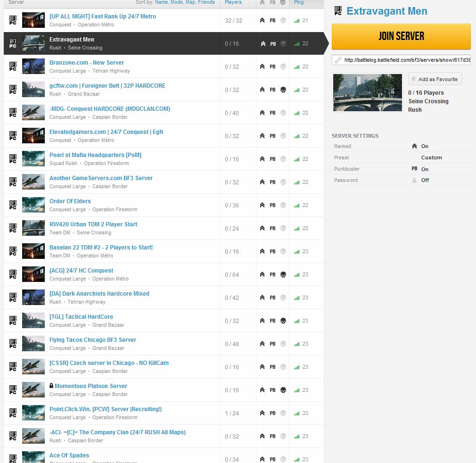Click PB icon on Baselan 22 TDM row

click(x=272, y=251)
